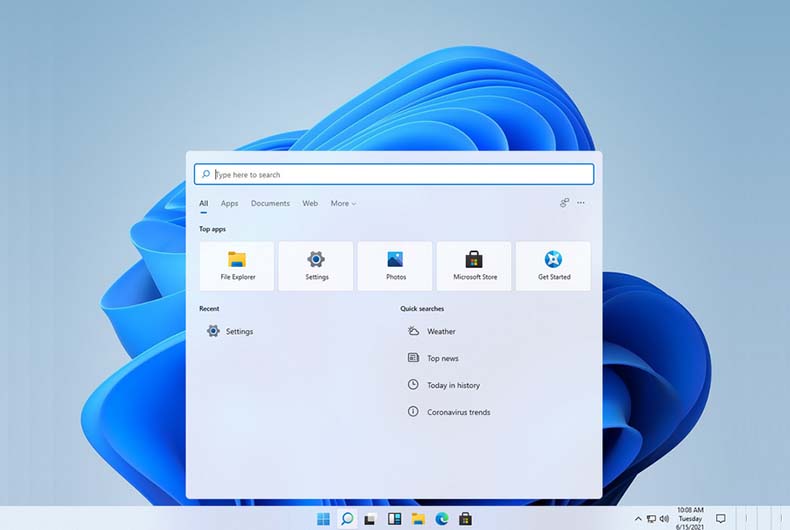
Task: Switch to the Documents search tab
Action: [270, 204]
